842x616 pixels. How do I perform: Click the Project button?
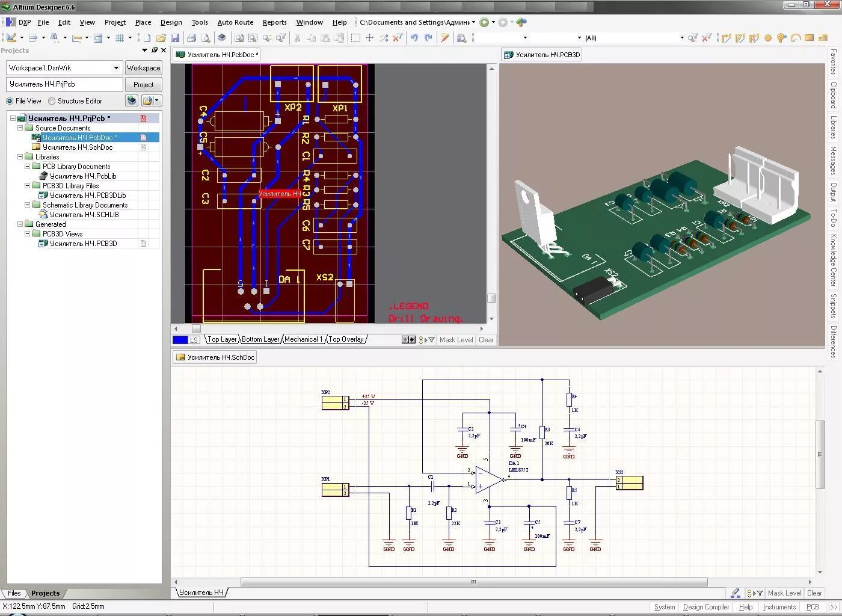click(143, 85)
